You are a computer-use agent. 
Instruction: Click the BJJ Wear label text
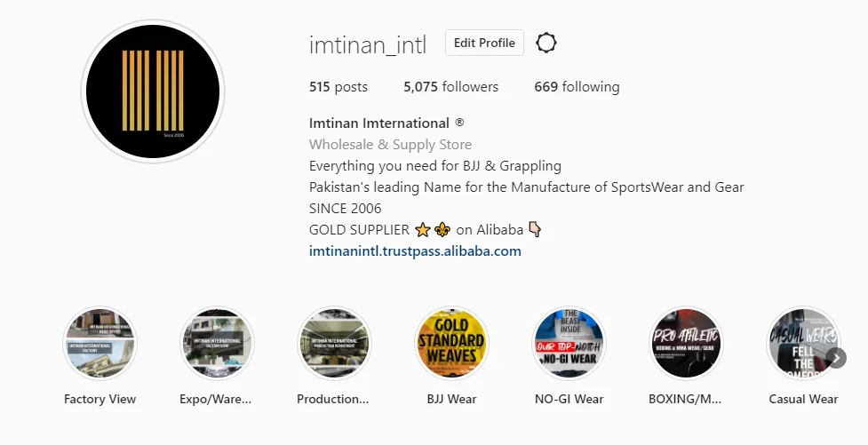coord(451,399)
